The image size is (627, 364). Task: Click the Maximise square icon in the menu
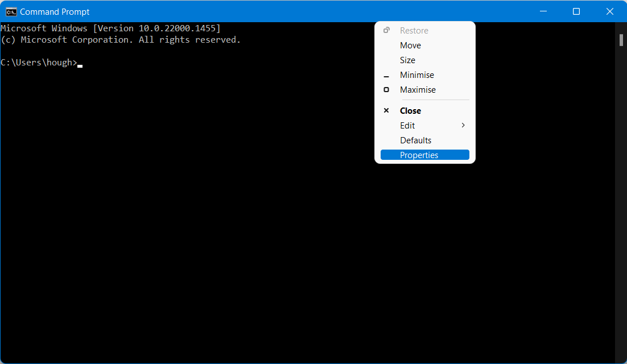pyautogui.click(x=386, y=89)
